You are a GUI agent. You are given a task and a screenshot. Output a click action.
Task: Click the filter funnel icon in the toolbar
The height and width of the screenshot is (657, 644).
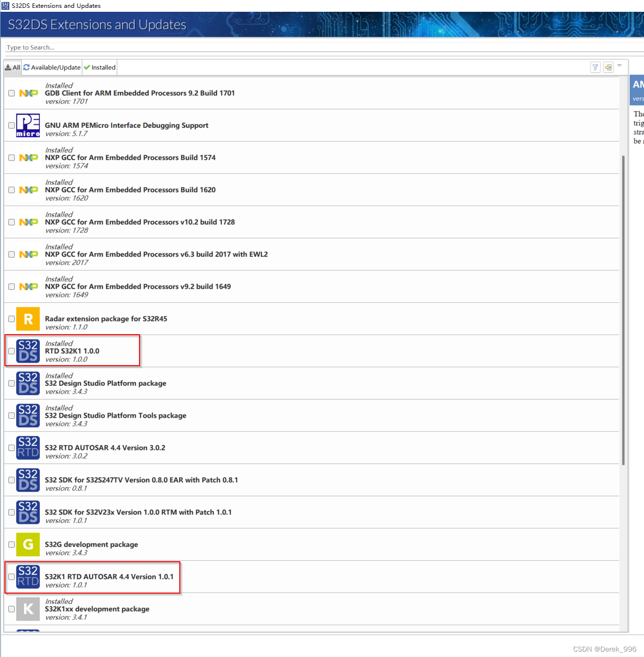pyautogui.click(x=595, y=67)
